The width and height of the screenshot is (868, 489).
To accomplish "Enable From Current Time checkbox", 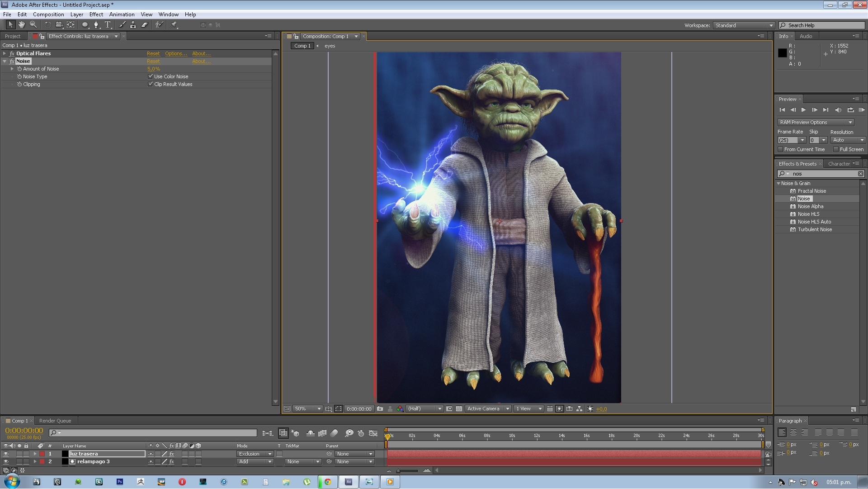I will [780, 149].
